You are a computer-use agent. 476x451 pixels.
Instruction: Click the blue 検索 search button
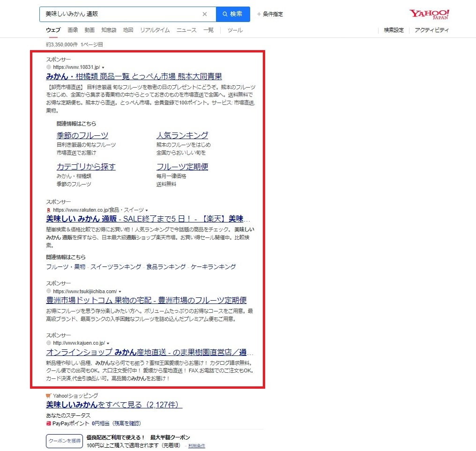pyautogui.click(x=233, y=14)
